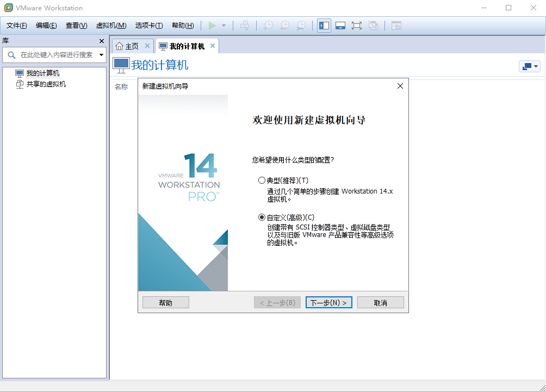
Task: Click the full screen mode icon
Action: point(357,26)
